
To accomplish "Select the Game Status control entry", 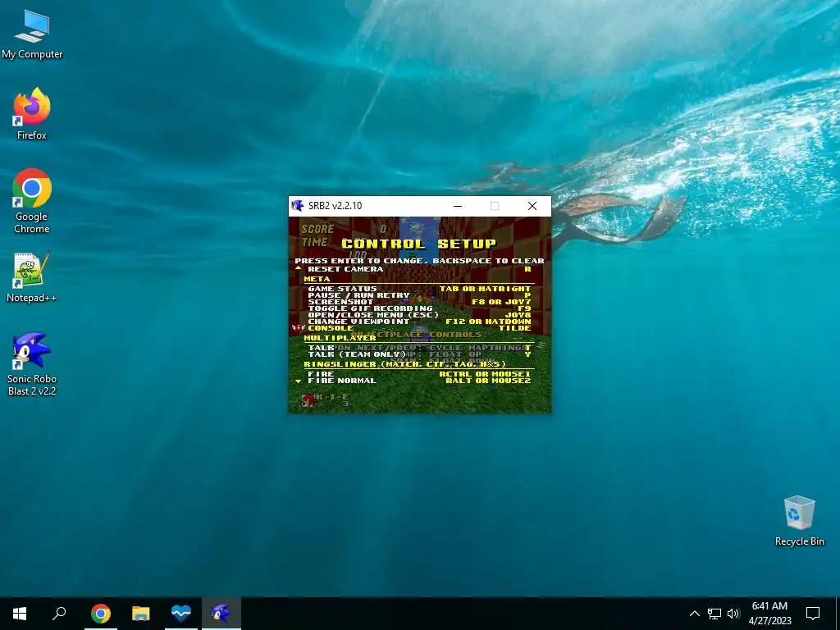I will tap(342, 289).
